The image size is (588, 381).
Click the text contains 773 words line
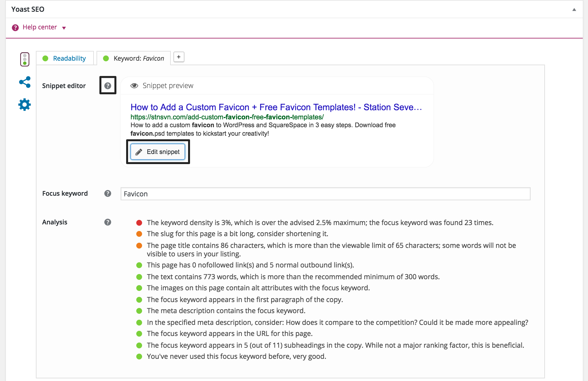(293, 277)
